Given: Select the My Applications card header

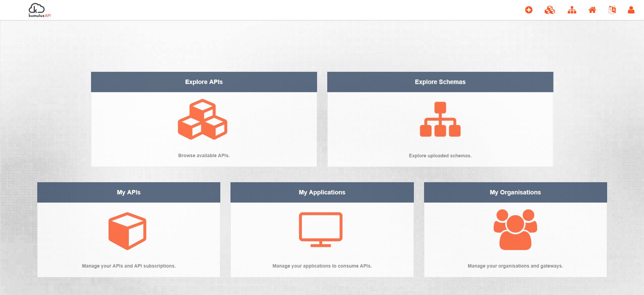Looking at the screenshot, I should pyautogui.click(x=322, y=192).
